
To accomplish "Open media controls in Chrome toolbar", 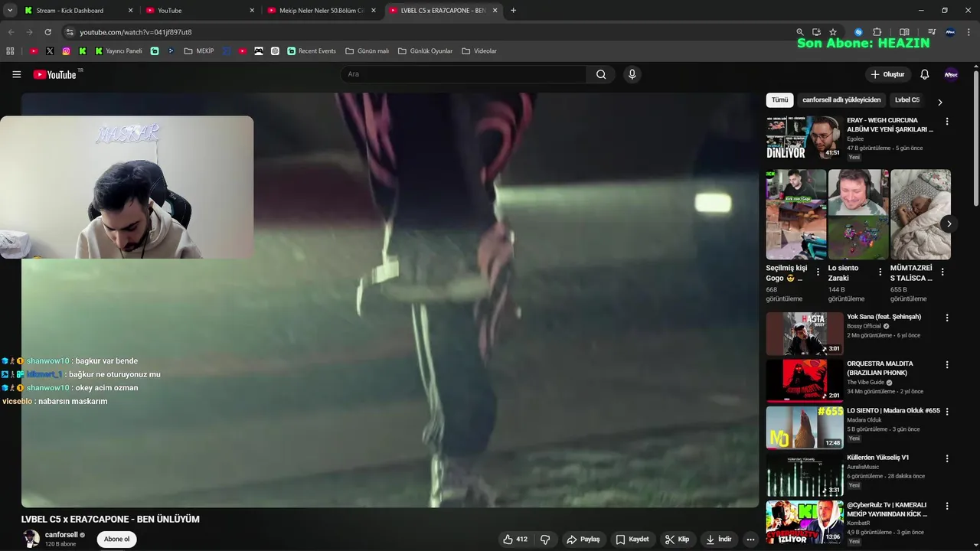I will click(x=932, y=32).
